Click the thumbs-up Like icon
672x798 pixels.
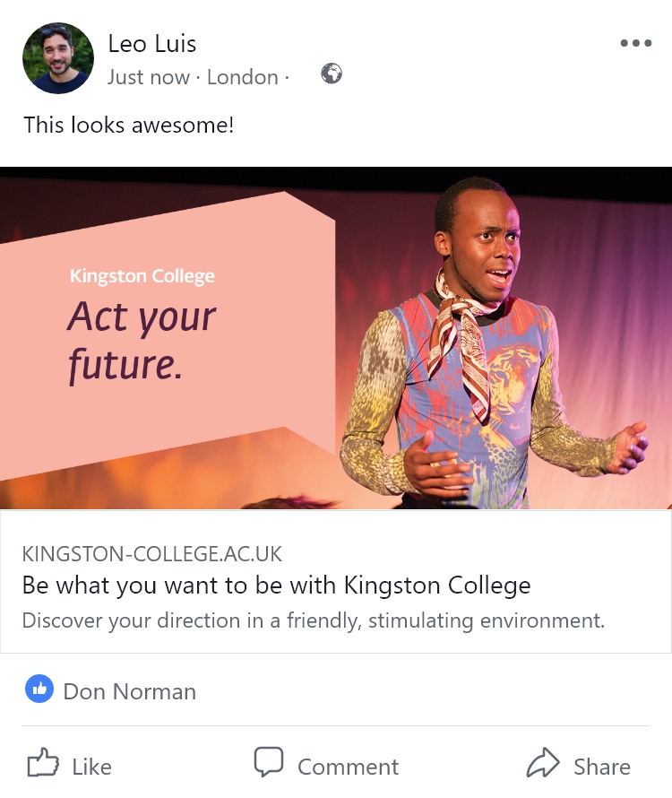coord(42,765)
